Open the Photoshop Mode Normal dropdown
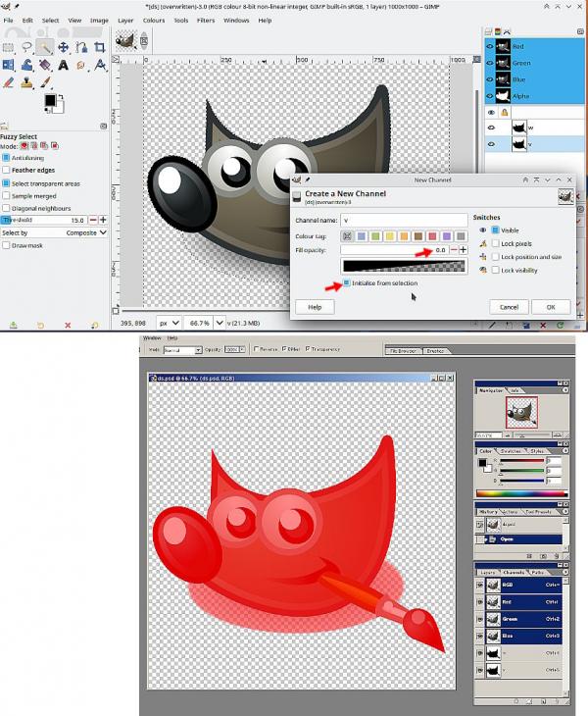This screenshot has height=716, width=588. 182,350
